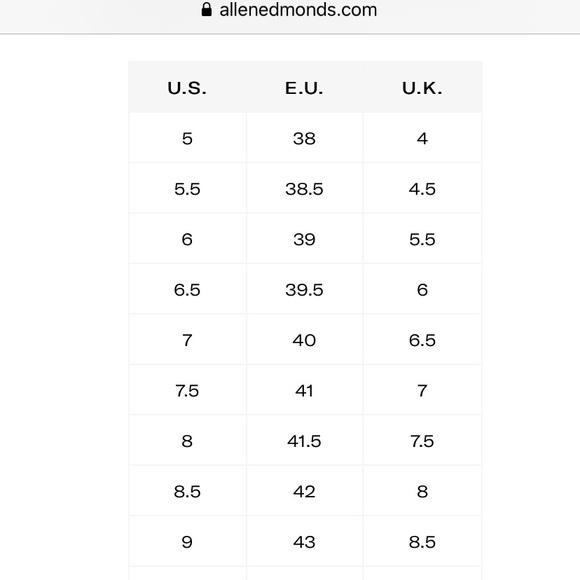The image size is (580, 580).
Task: Select the U.K. size 4 cell
Action: (422, 138)
